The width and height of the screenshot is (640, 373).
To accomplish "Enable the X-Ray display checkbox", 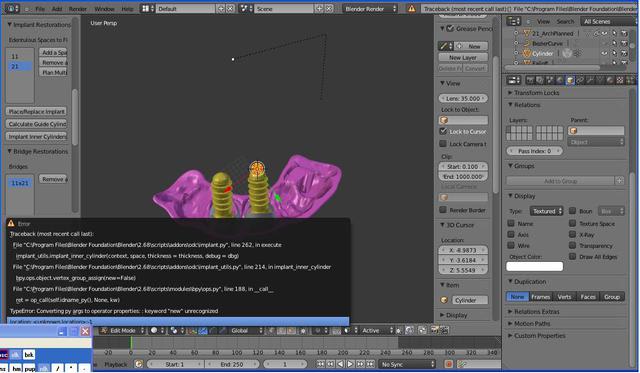I will click(573, 234).
